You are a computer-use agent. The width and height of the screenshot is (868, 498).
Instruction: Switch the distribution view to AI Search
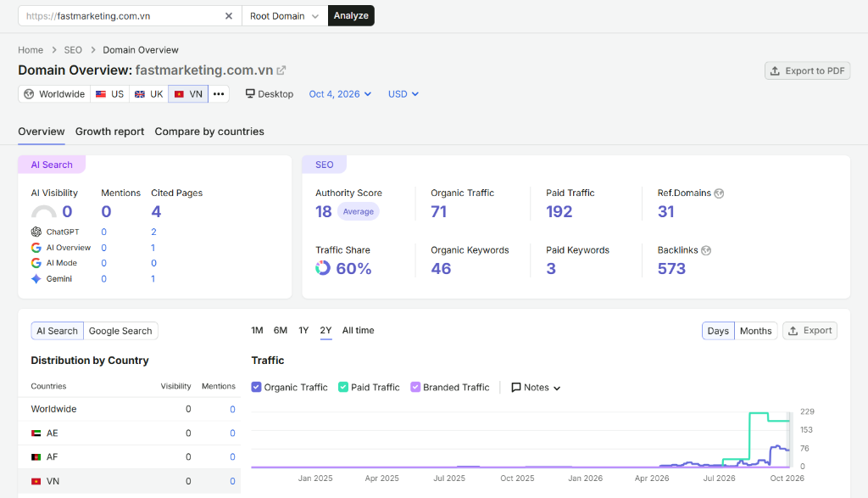(x=57, y=331)
